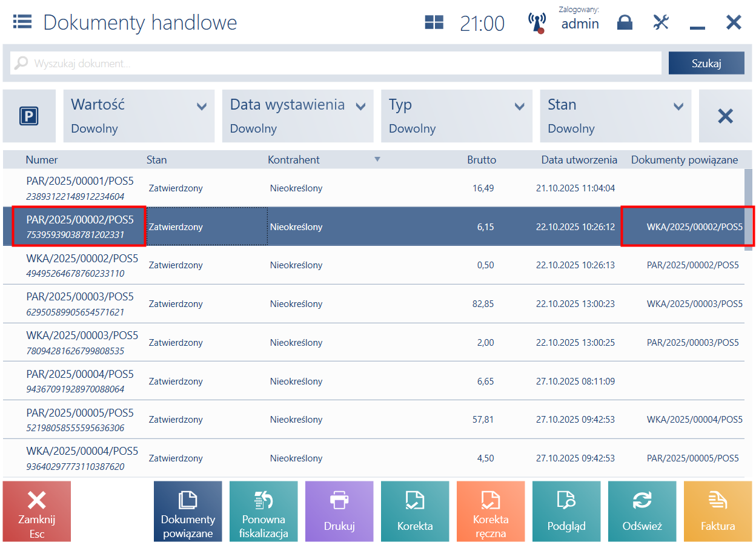This screenshot has height=545, width=756.
Task: Expand the Data wystawienia filter dropdown
Action: click(x=297, y=116)
